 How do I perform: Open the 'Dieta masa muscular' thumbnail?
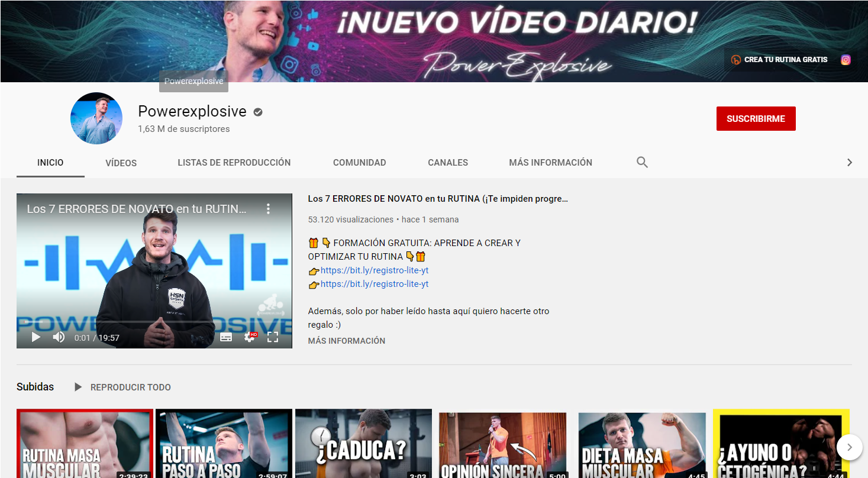click(x=642, y=444)
